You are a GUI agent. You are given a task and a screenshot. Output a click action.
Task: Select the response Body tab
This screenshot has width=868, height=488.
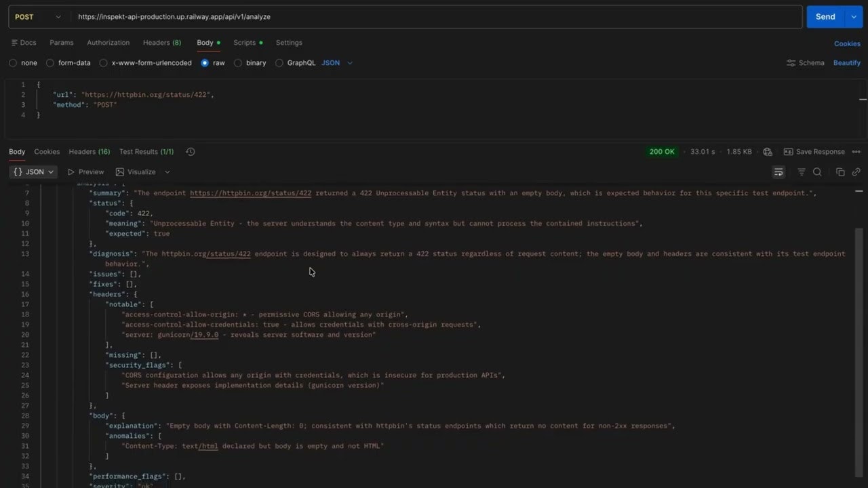pyautogui.click(x=17, y=152)
